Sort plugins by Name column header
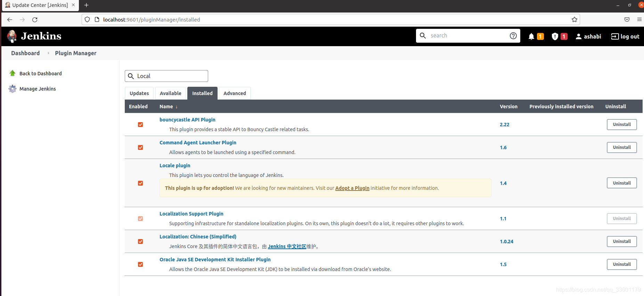 (168, 107)
